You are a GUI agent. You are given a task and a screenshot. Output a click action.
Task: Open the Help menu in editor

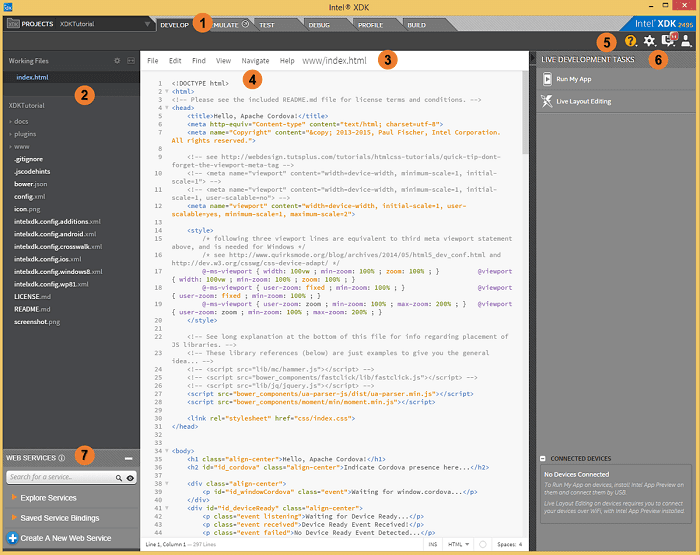tap(287, 61)
